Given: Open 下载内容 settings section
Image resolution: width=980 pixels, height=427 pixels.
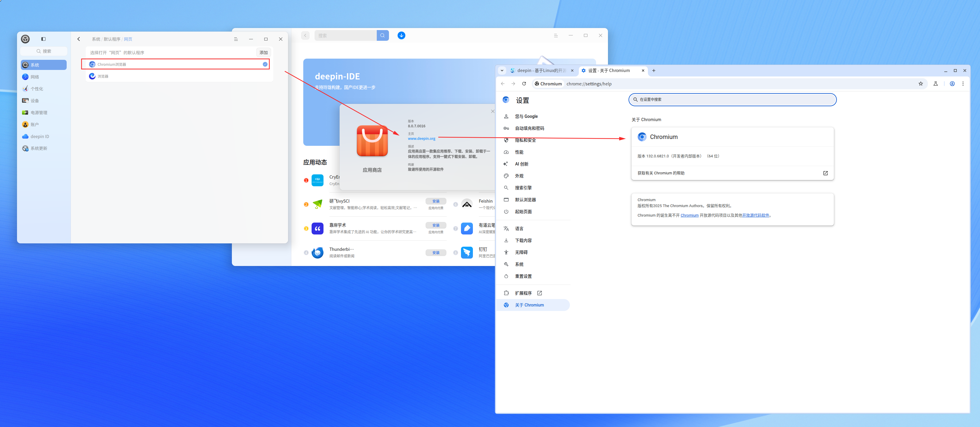Looking at the screenshot, I should point(523,240).
